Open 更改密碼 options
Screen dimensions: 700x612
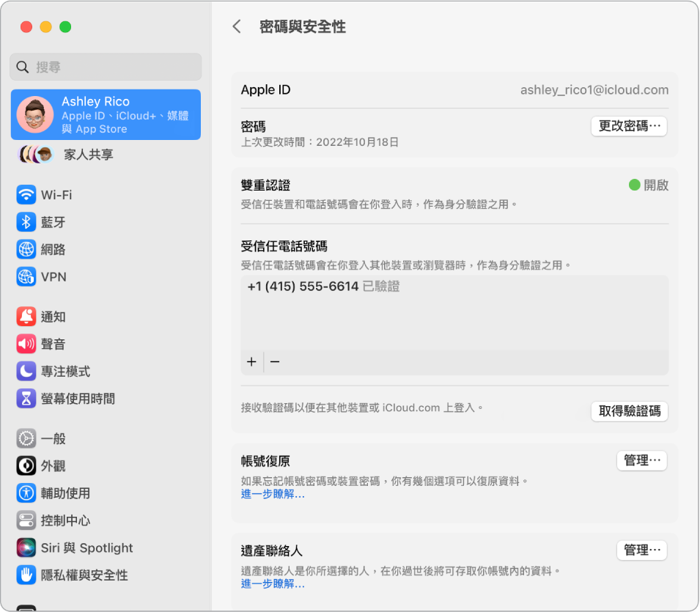pos(629,126)
